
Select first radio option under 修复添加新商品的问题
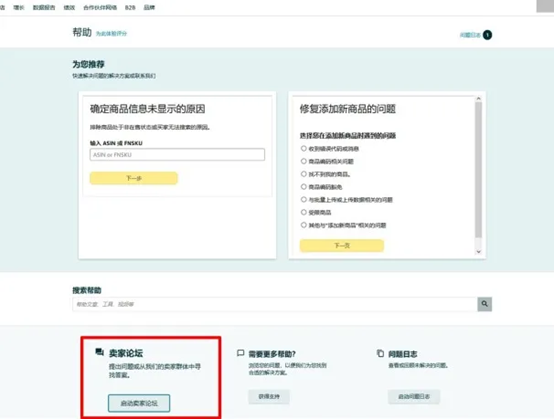coord(303,148)
